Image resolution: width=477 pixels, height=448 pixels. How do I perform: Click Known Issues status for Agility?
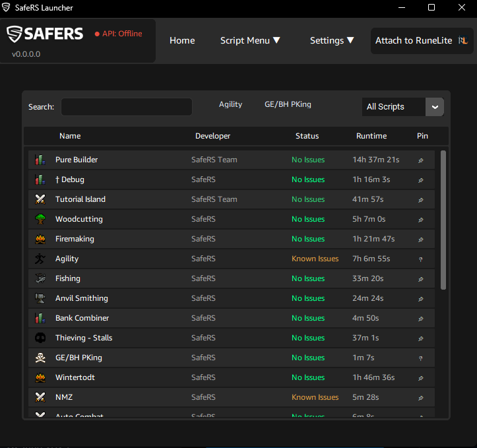point(315,259)
